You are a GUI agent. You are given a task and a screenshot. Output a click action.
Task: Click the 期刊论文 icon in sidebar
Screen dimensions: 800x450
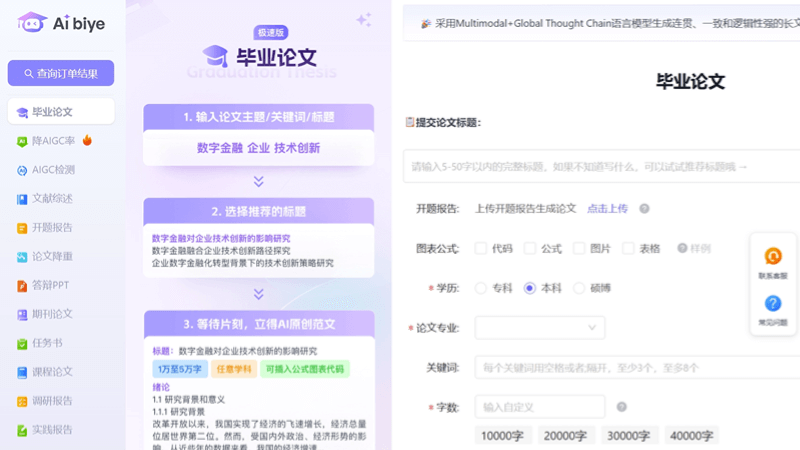(22, 315)
